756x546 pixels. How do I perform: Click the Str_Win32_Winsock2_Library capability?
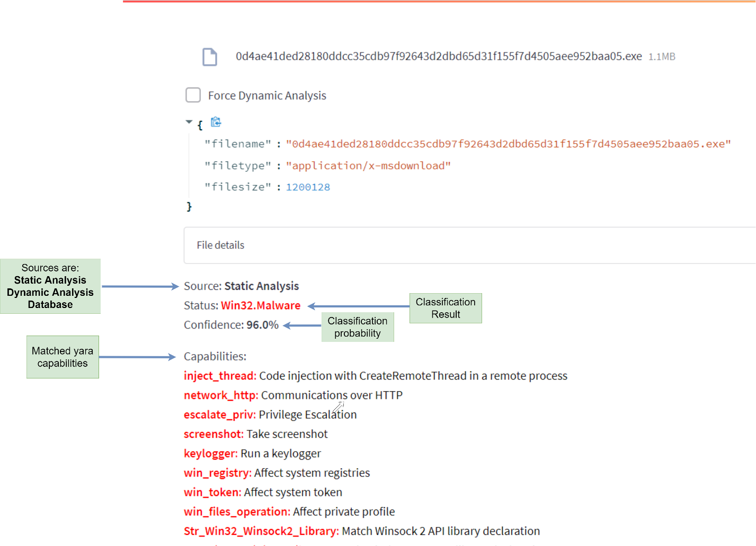[x=261, y=531]
